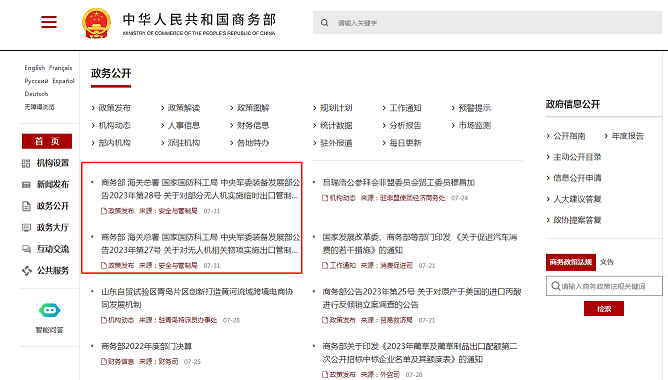668x380 pixels.
Task: Open 商务部2022年度部门决算 article
Action: click(147, 346)
